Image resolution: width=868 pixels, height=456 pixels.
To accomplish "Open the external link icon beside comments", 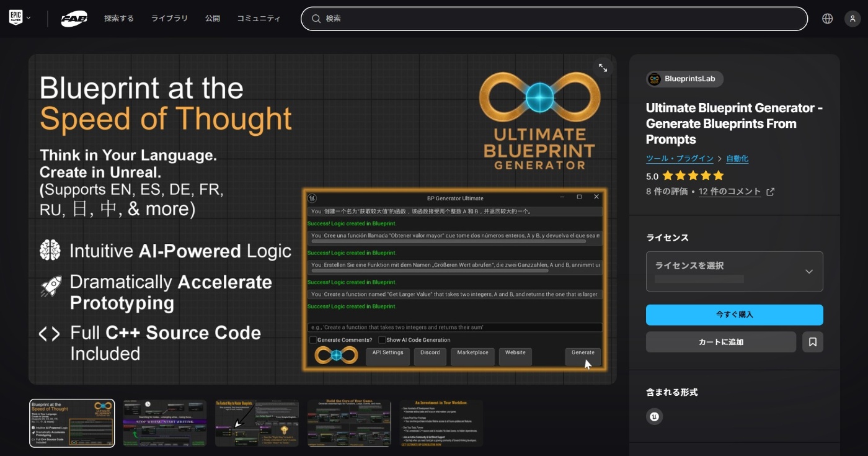I will coord(770,192).
